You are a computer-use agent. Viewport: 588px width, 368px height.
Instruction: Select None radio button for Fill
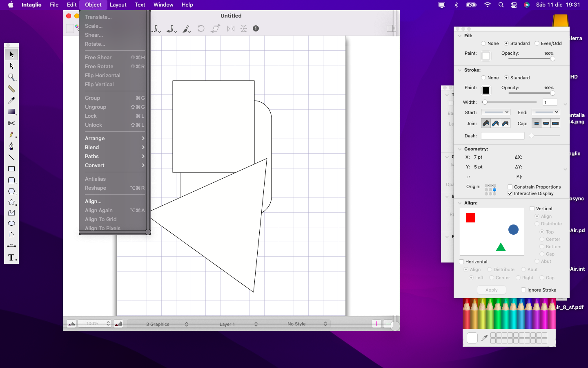pyautogui.click(x=483, y=43)
